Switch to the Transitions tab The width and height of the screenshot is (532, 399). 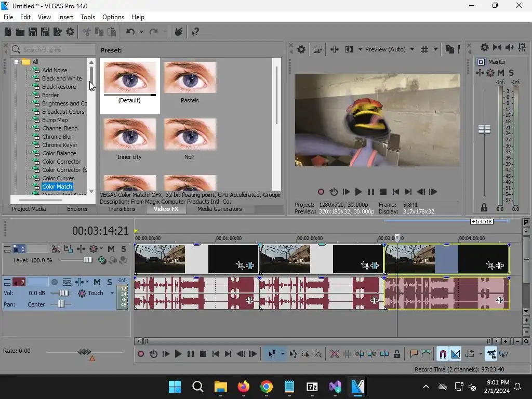(122, 209)
